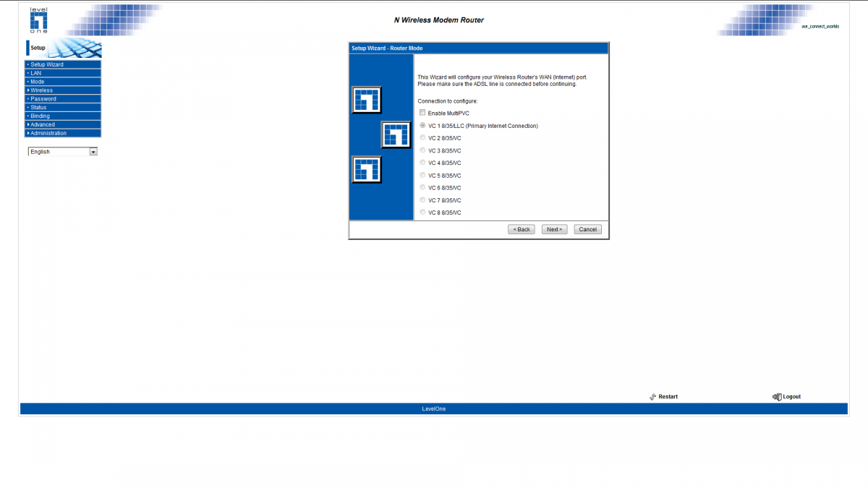Image resolution: width=868 pixels, height=488 pixels.
Task: Choose the VC 6 8/35/VC radio option
Action: [422, 187]
